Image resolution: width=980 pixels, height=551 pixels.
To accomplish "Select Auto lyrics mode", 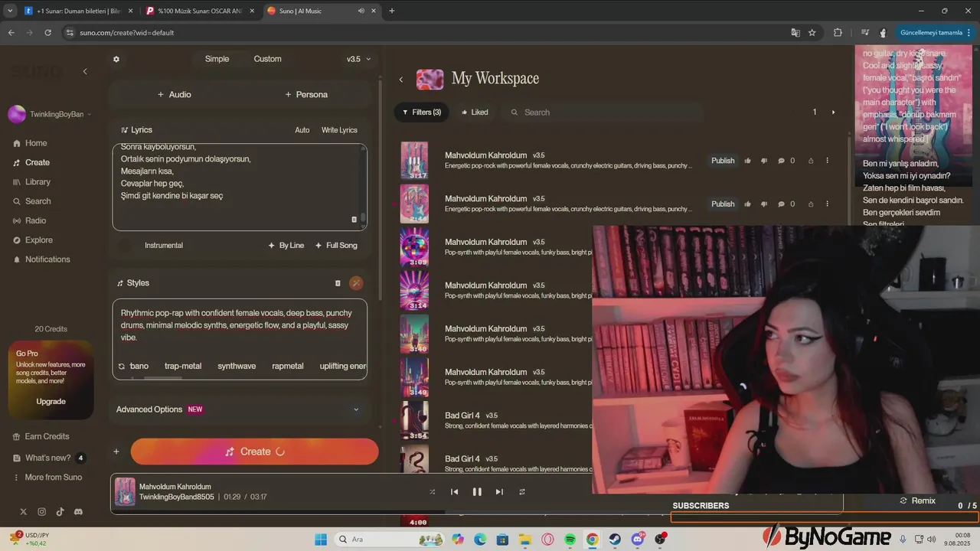I will [x=302, y=130].
